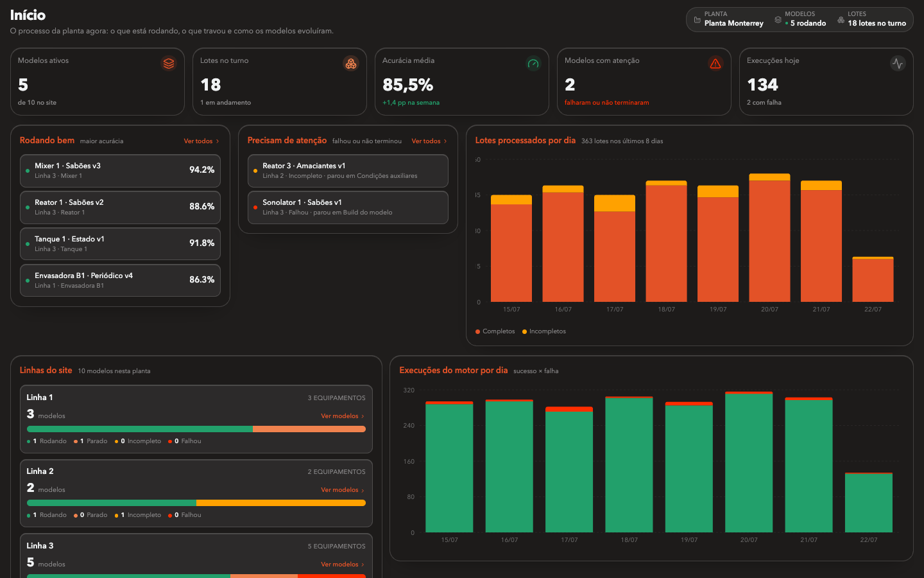Viewport: 924px width, 578px height.
Task: Click Linha 1 model status progress bar
Action: (x=196, y=429)
